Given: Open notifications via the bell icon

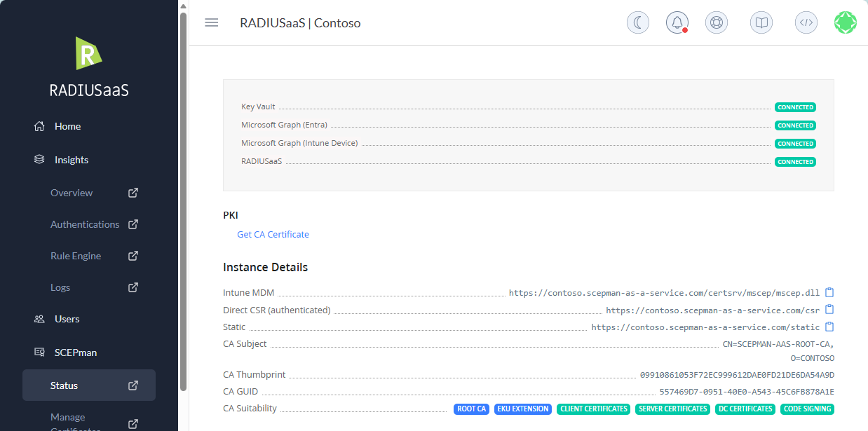Looking at the screenshot, I should (x=677, y=22).
